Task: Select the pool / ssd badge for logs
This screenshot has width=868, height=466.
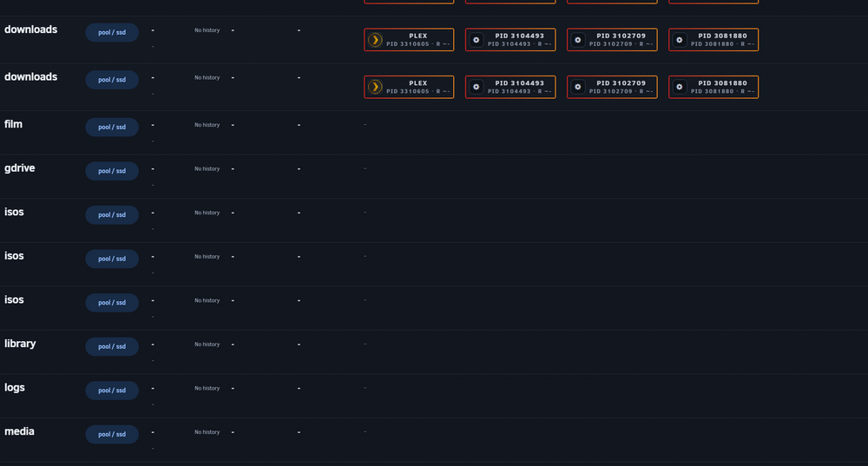Action: pos(112,391)
